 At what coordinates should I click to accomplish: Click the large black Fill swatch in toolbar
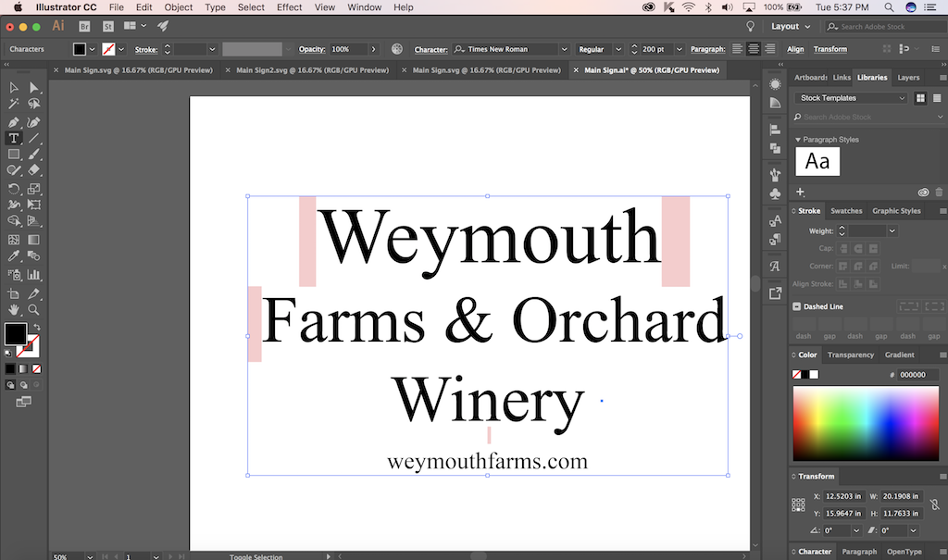pyautogui.click(x=15, y=334)
